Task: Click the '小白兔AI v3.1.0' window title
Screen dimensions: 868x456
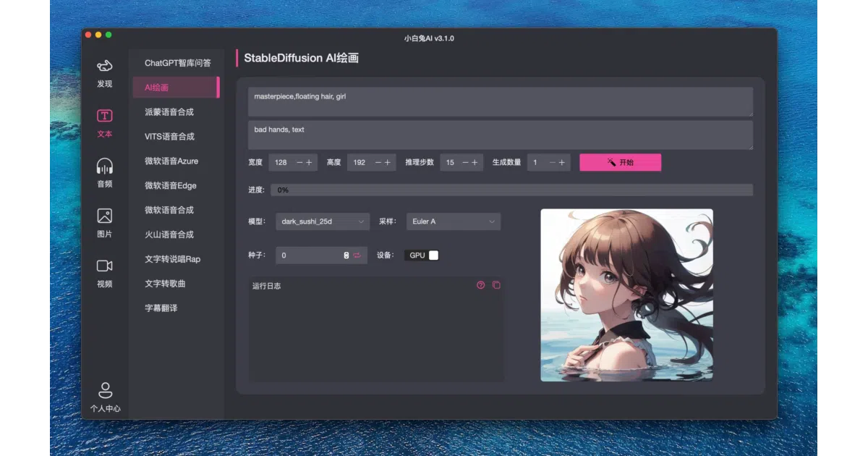Action: [429, 38]
